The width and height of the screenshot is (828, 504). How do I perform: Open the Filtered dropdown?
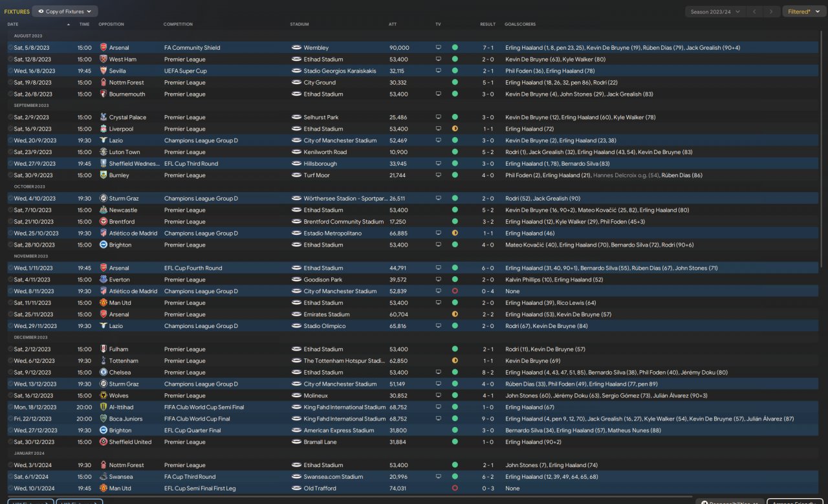pyautogui.click(x=803, y=12)
